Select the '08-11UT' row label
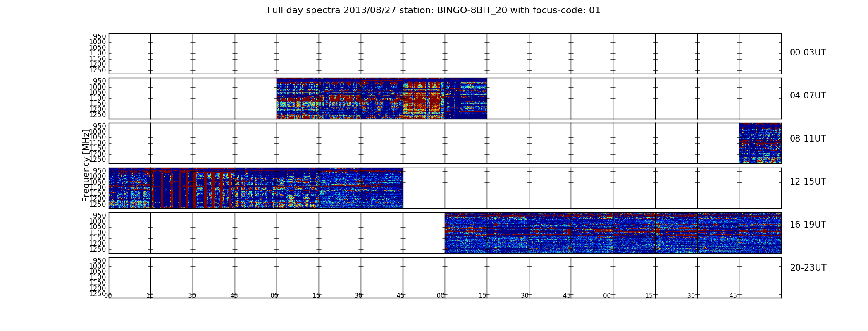 (x=808, y=139)
